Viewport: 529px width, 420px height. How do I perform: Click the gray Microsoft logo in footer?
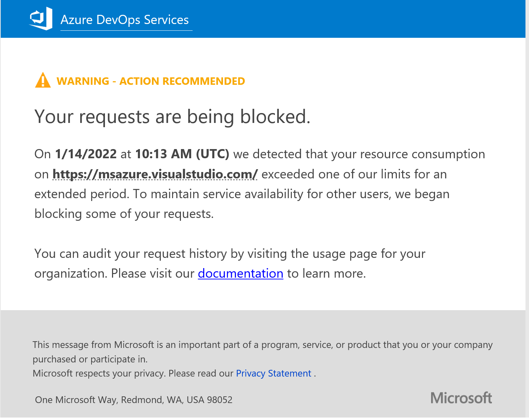(461, 398)
